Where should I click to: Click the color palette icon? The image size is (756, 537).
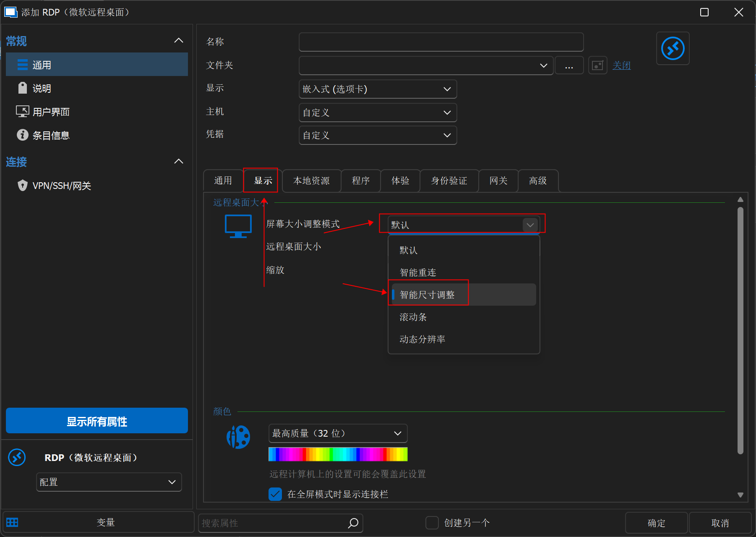coord(238,437)
